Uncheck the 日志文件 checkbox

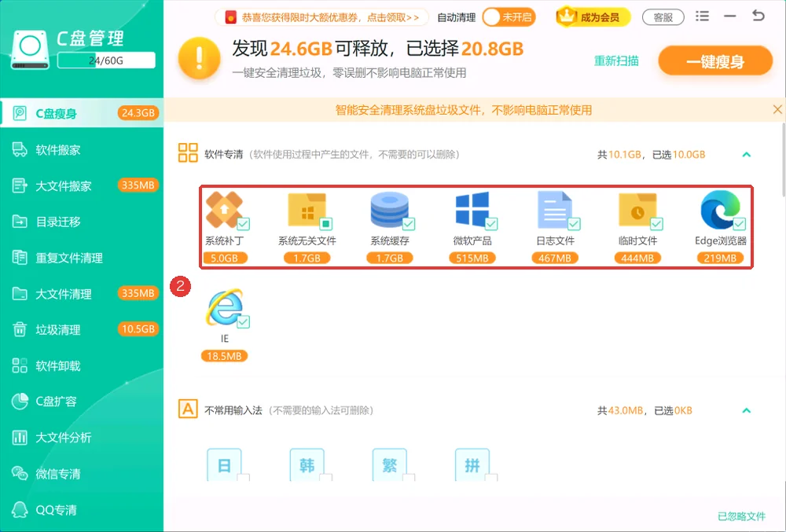pyautogui.click(x=574, y=223)
